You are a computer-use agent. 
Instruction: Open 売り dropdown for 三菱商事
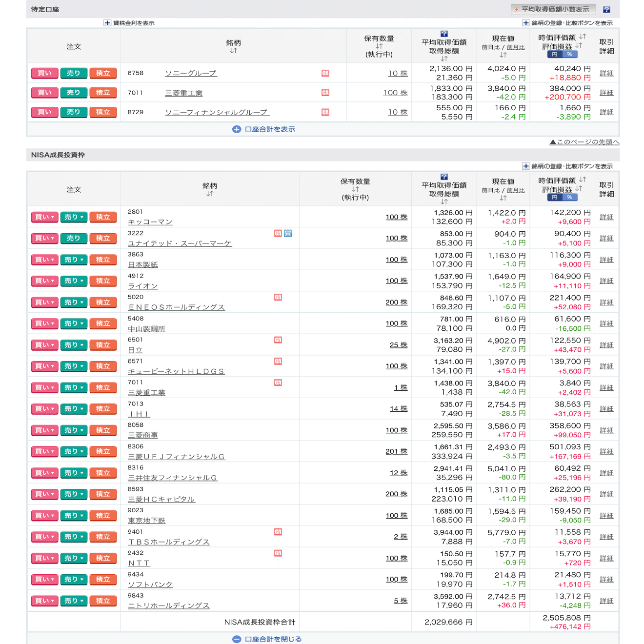click(74, 430)
